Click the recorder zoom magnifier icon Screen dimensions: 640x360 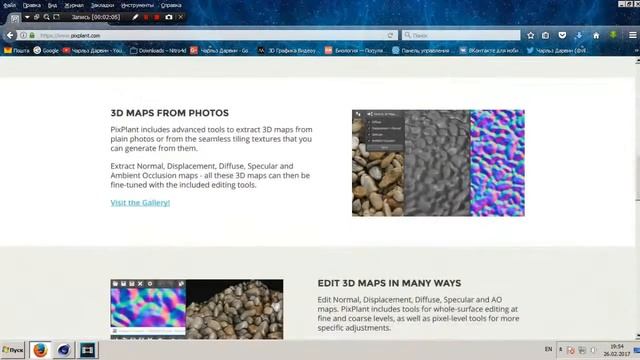point(47,17)
